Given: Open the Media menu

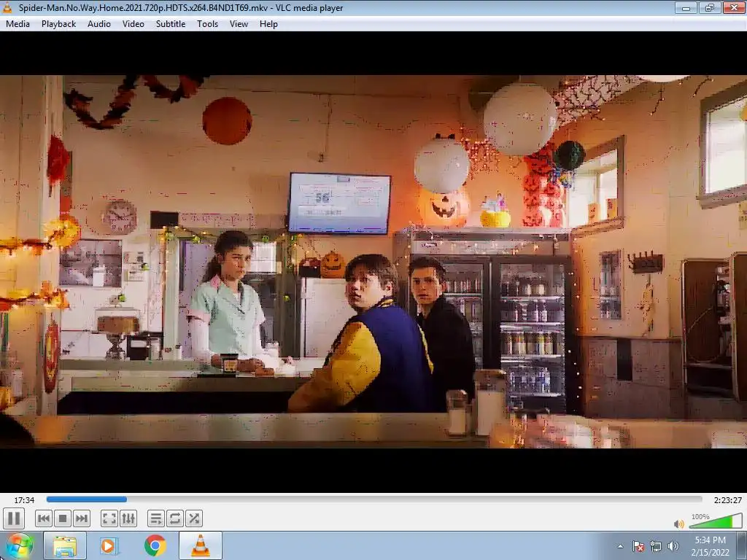Looking at the screenshot, I should pyautogui.click(x=18, y=24).
